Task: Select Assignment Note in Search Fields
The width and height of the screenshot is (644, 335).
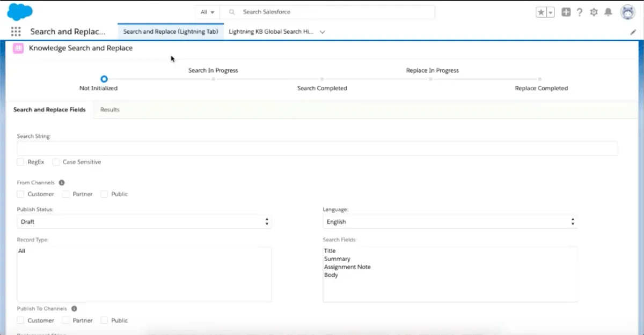Action: coord(347,267)
